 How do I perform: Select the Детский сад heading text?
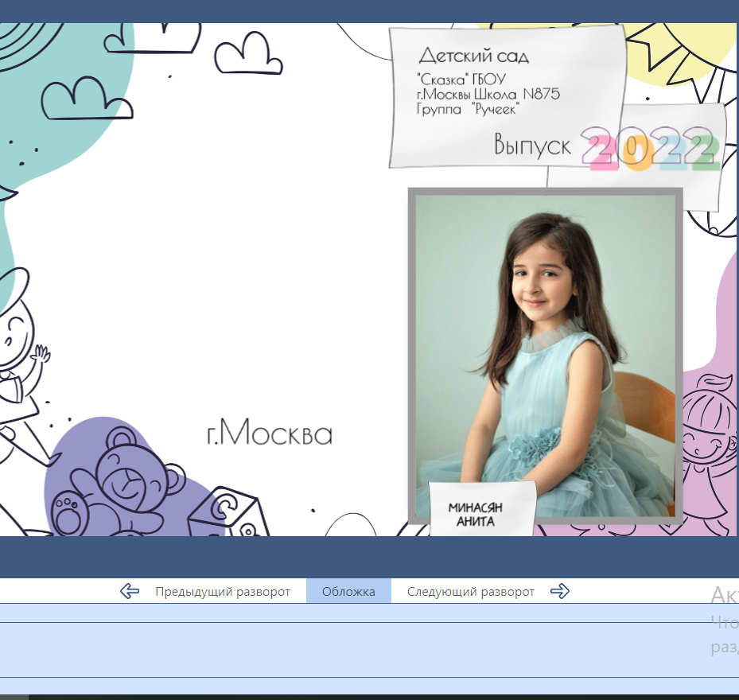473,56
